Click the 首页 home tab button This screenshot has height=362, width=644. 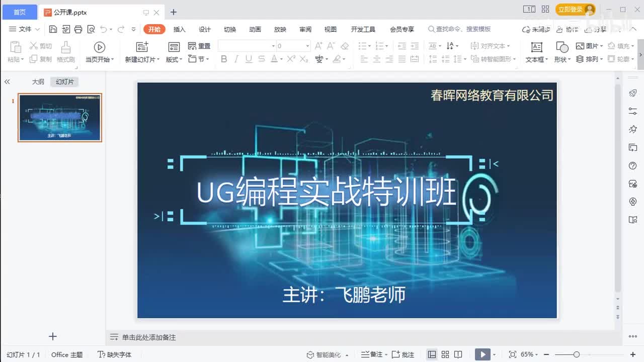click(19, 12)
